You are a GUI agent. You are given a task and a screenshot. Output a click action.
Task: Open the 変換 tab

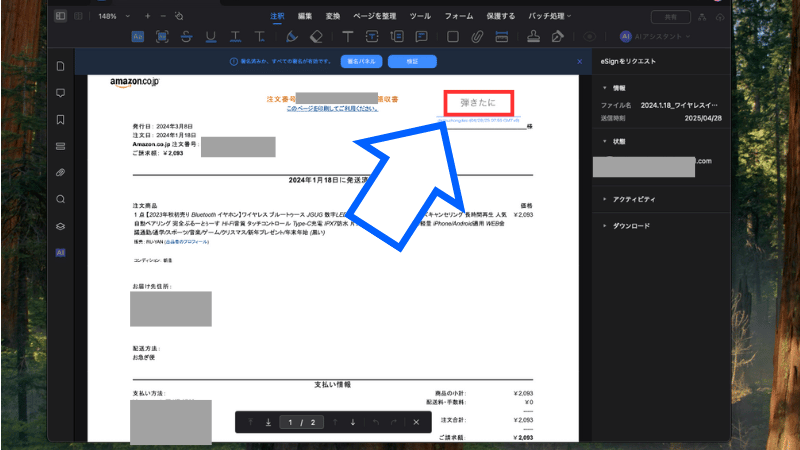click(x=333, y=16)
